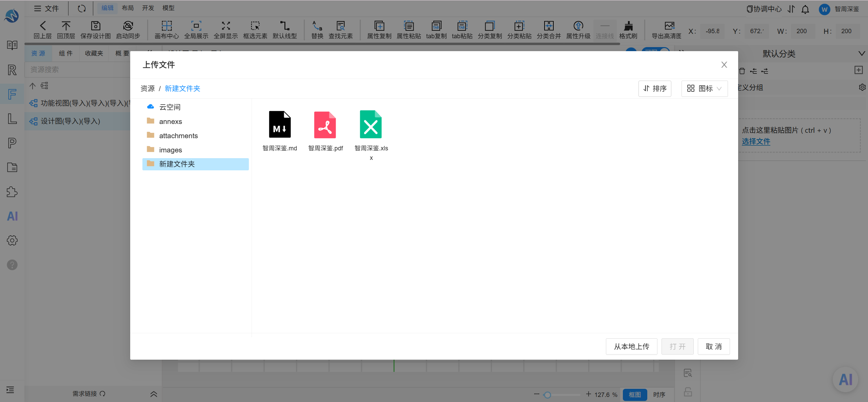Click the zoom slider handle

click(547, 395)
